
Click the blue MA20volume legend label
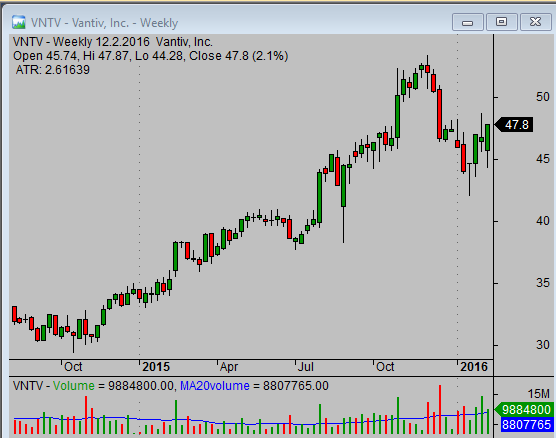pos(215,386)
